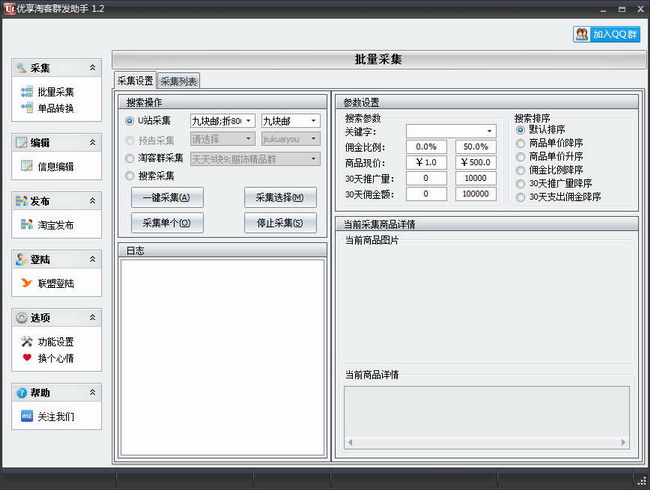Open 换个心情 in the sidebar
Viewport: 650px width, 490px height.
(x=56, y=358)
